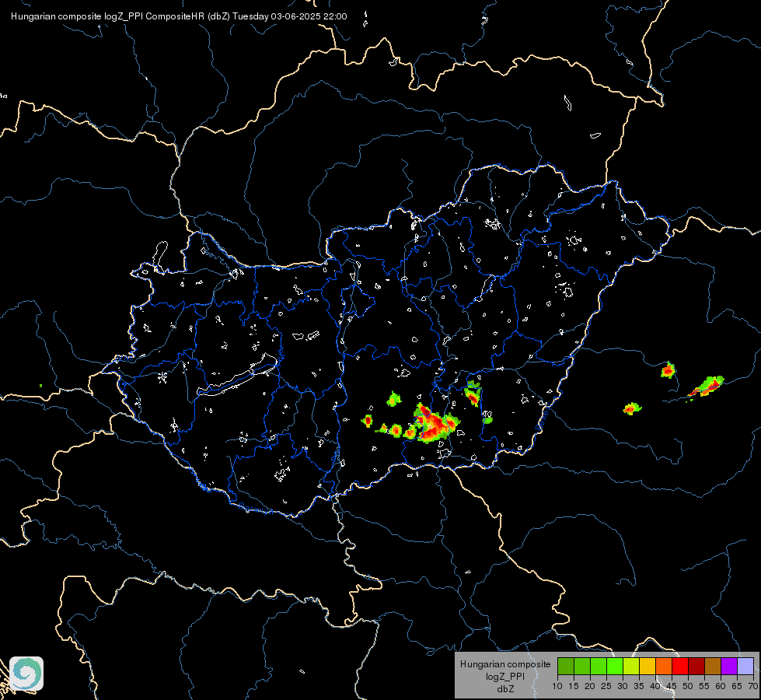Click the yellow 35–40 dBZ legend swatch
The width and height of the screenshot is (761, 700).
(648, 666)
